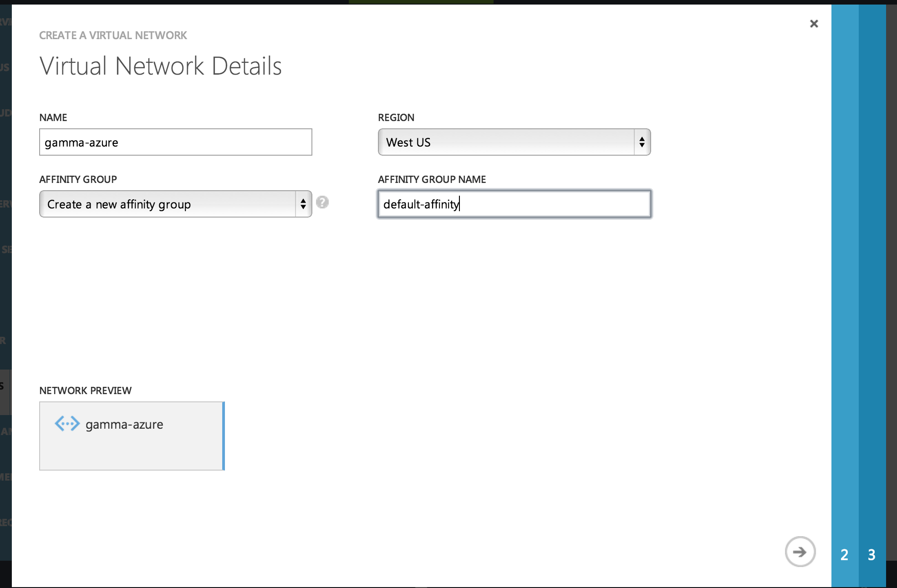Go to next step with arrow button
The image size is (897, 588).
[800, 552]
